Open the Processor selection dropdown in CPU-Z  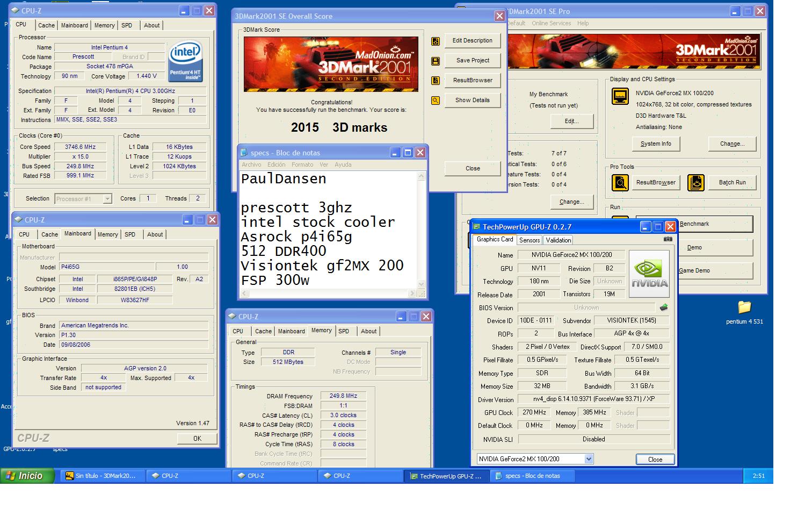point(107,199)
